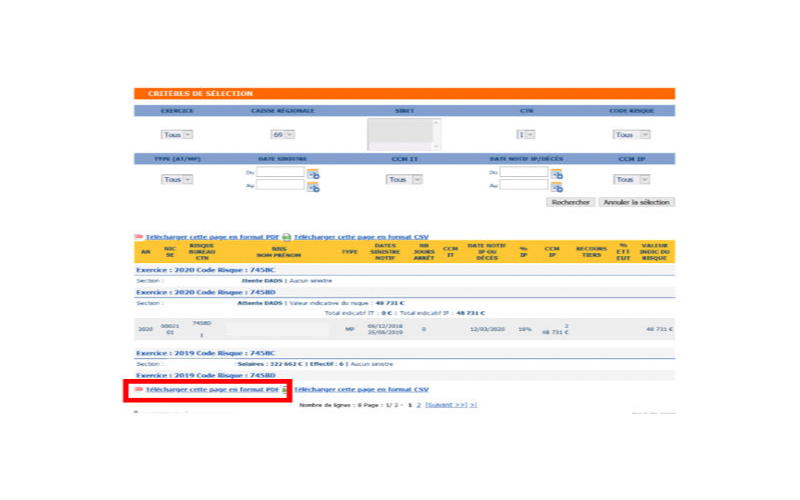Click the PDF icon below the results table

tap(139, 389)
